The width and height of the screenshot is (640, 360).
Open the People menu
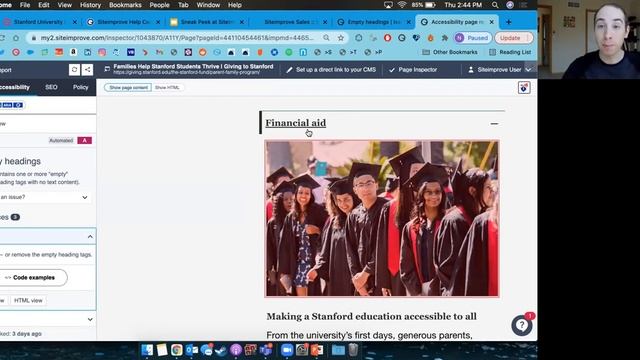[x=159, y=5]
